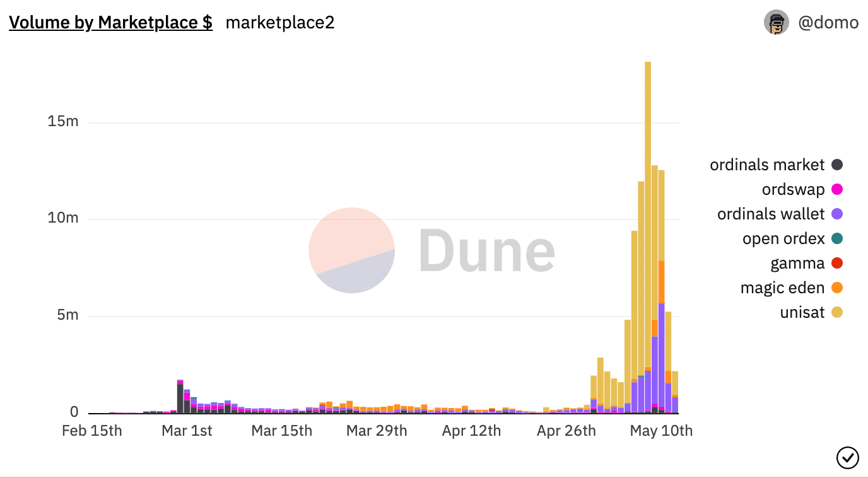
Task: Toggle the unisat legend dot
Action: [837, 313]
